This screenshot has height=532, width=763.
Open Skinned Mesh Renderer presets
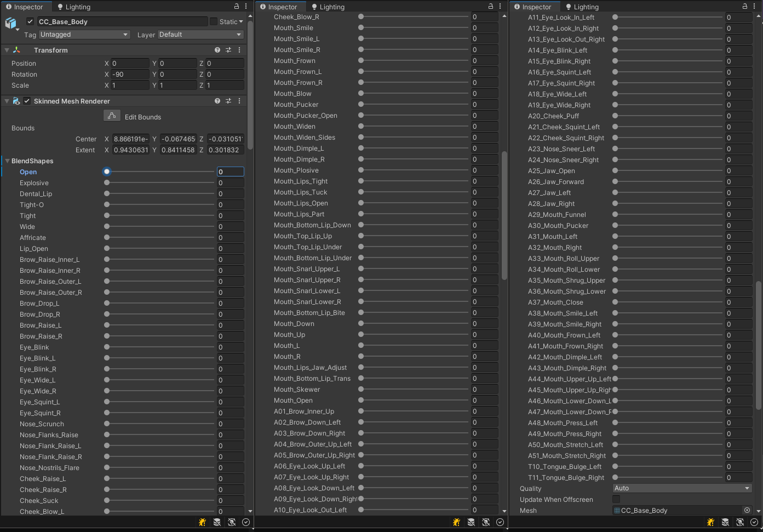click(x=228, y=101)
